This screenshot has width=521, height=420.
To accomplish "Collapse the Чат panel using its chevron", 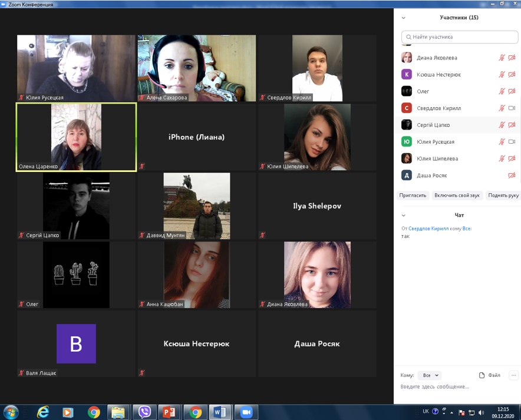I will click(404, 216).
